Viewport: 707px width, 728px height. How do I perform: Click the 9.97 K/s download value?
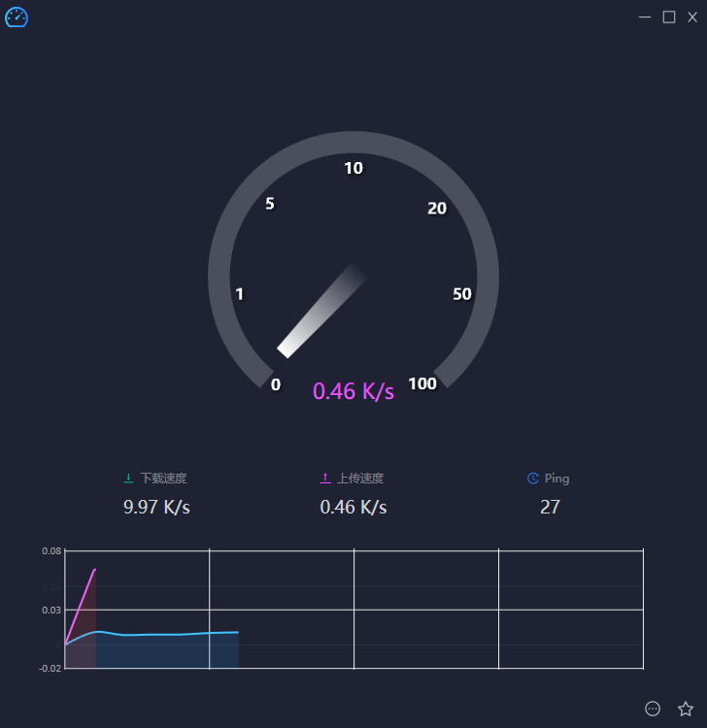coord(156,507)
